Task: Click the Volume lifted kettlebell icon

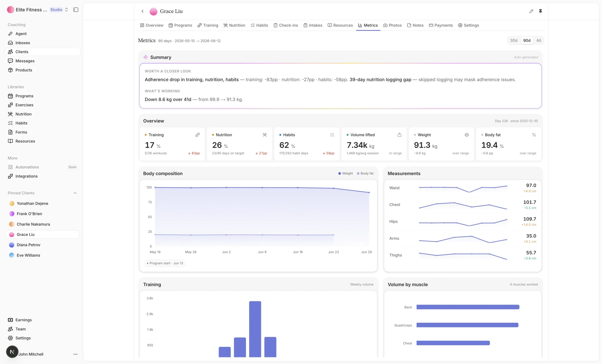Action: tap(399, 135)
